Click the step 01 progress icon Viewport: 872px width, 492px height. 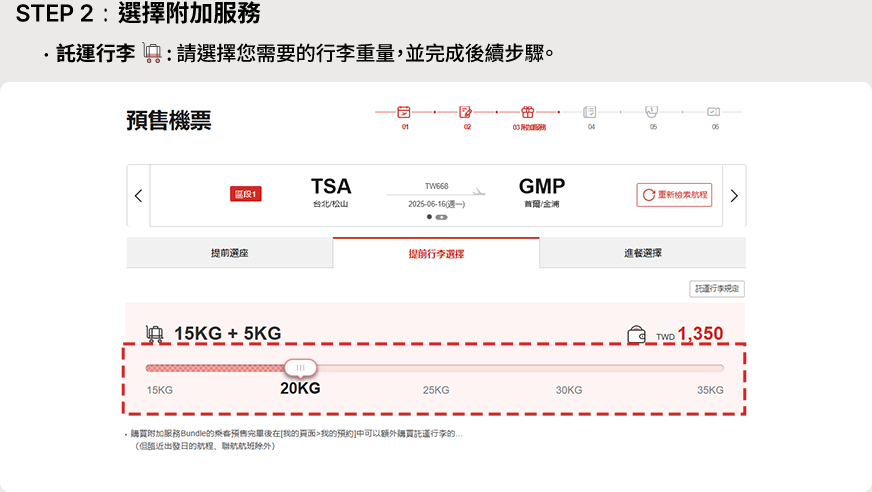coord(404,112)
